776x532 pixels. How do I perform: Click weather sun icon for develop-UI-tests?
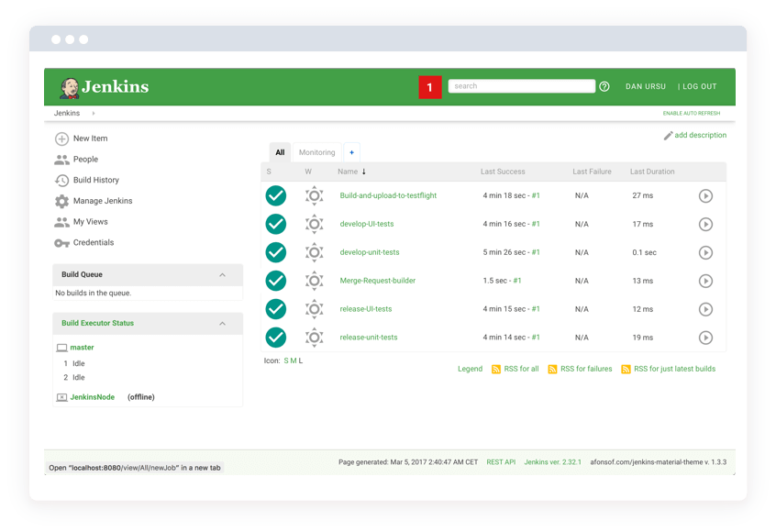315,224
